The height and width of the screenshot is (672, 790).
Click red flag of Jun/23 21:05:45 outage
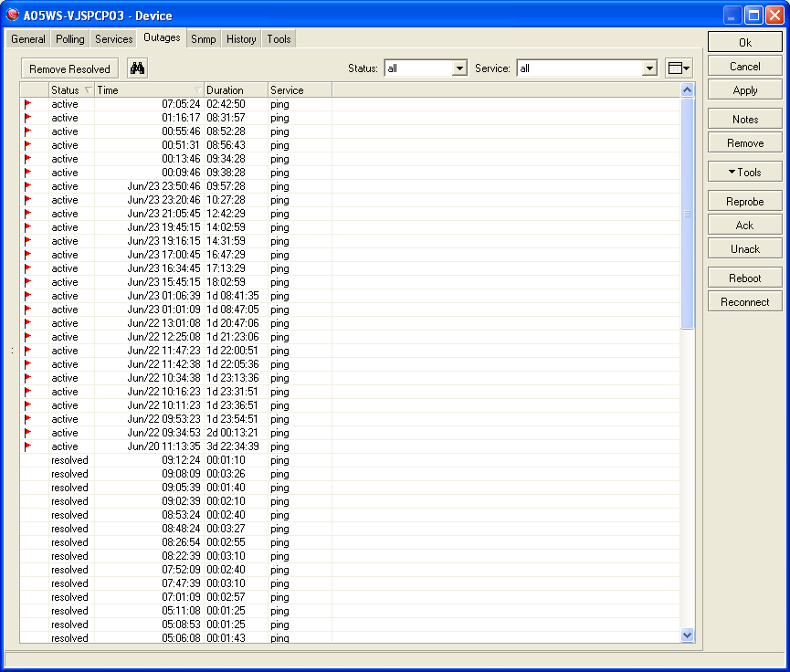coord(27,214)
